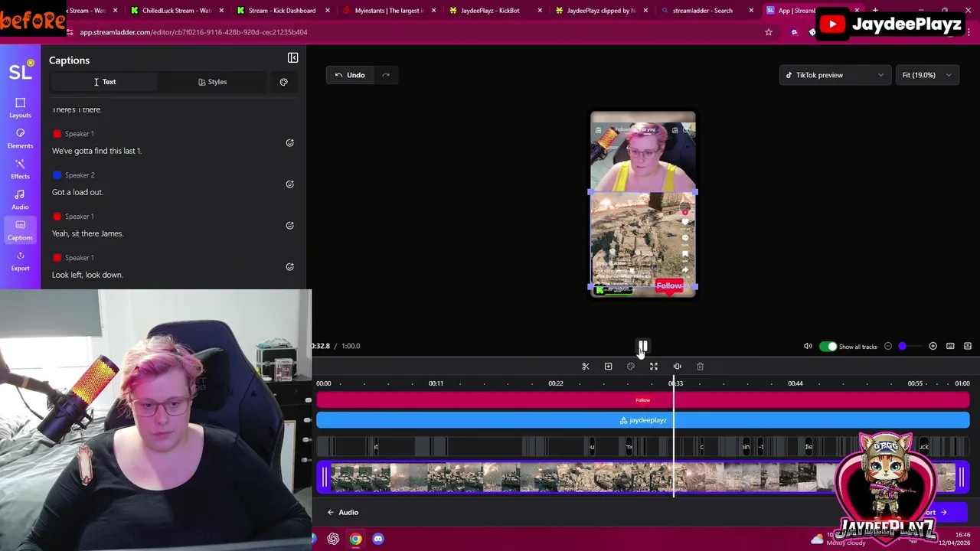Click the fit-to-frame expand icon
Viewport: 980px width, 551px height.
coord(654,367)
